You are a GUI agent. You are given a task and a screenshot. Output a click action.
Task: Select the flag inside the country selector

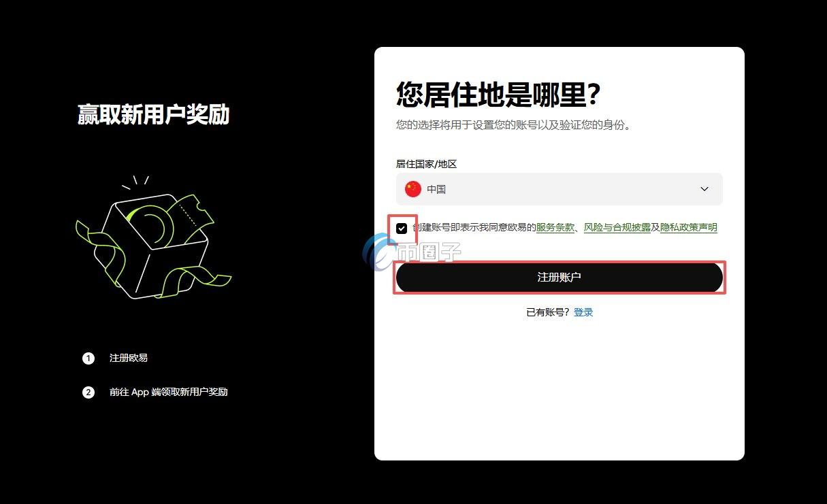pyautogui.click(x=413, y=189)
